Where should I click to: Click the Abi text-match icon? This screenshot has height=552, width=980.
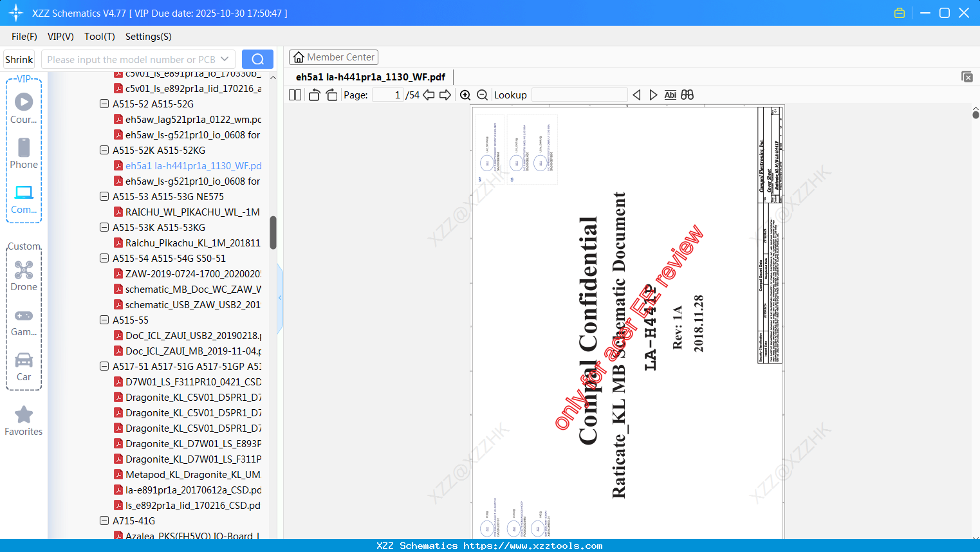coord(670,95)
